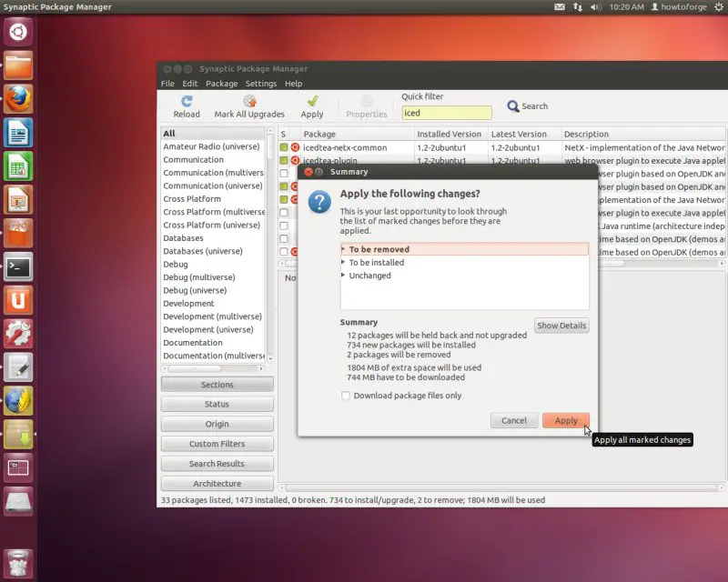Image resolution: width=728 pixels, height=582 pixels.
Task: Select Databases (universe) section
Action: pos(214,251)
